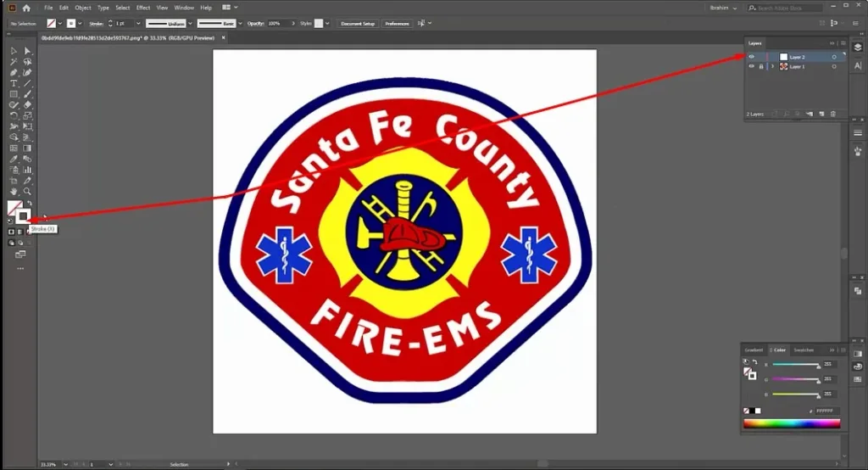Image resolution: width=868 pixels, height=470 pixels.
Task: Open the File menu
Action: 48,8
